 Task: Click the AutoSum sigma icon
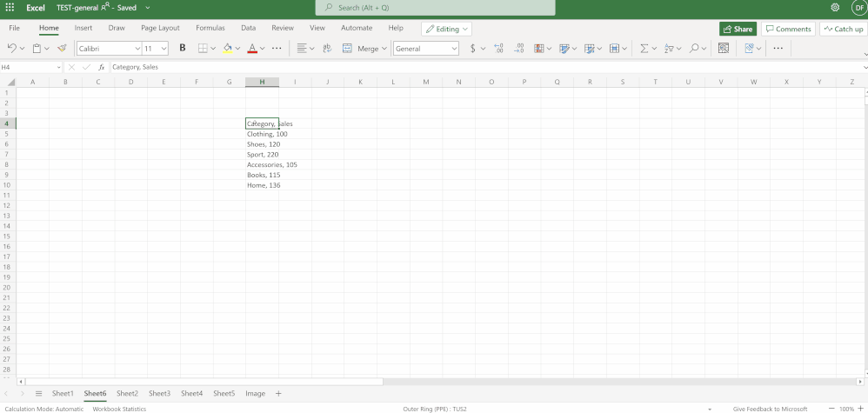(x=644, y=49)
